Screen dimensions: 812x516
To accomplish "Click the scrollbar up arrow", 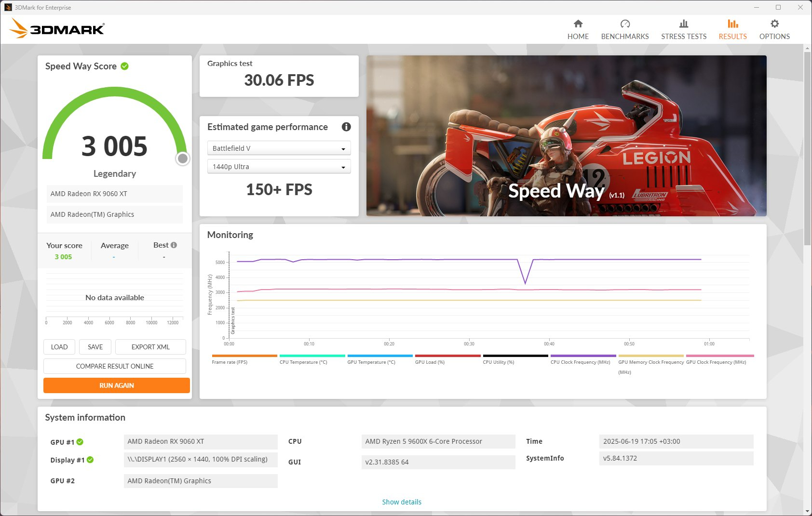I will (x=807, y=48).
